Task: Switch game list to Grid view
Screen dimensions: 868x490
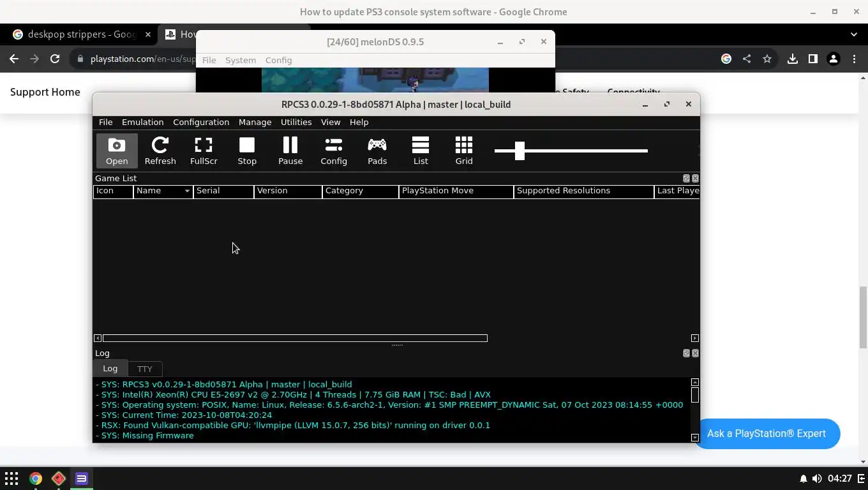Action: pyautogui.click(x=464, y=151)
